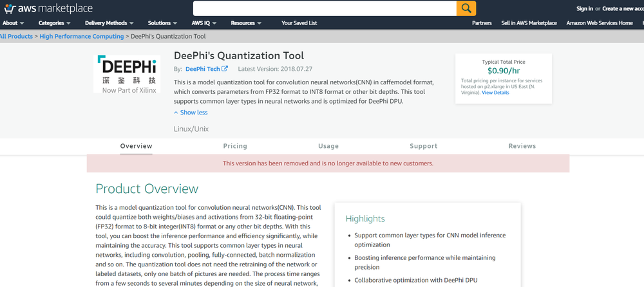The image size is (644, 287).
Task: Go to the Partners page
Action: coord(482,23)
